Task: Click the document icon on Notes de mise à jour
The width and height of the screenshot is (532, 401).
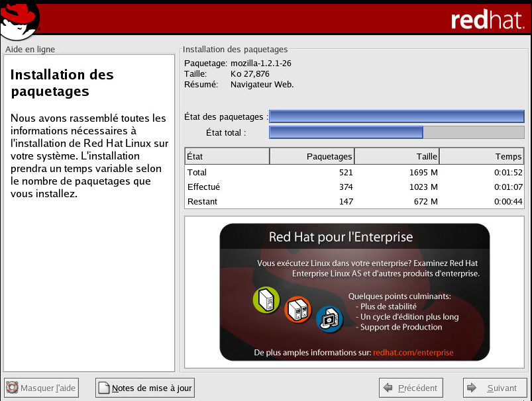Action: pos(104,388)
